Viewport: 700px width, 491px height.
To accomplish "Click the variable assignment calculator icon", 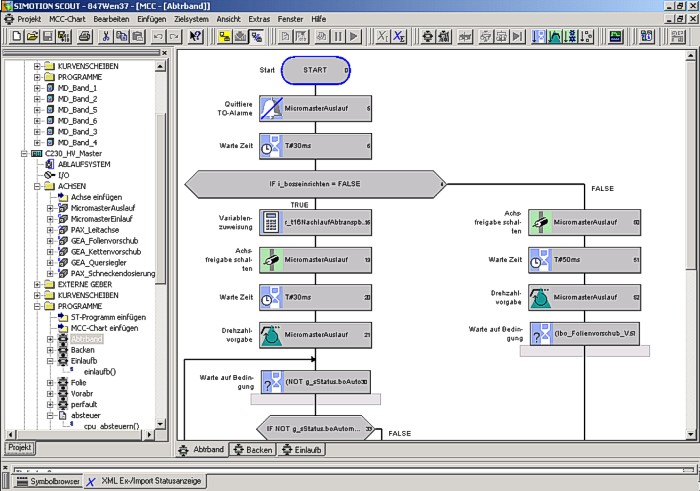I will pos(273,221).
